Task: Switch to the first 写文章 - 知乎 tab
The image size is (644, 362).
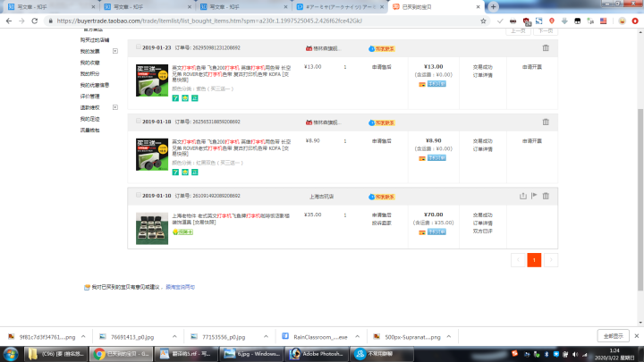Action: click(x=50, y=7)
